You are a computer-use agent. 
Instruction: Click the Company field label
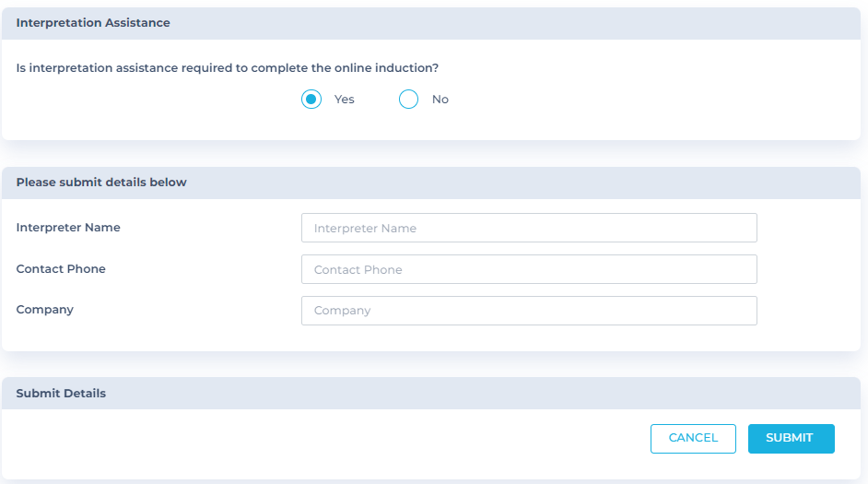pyautogui.click(x=45, y=310)
